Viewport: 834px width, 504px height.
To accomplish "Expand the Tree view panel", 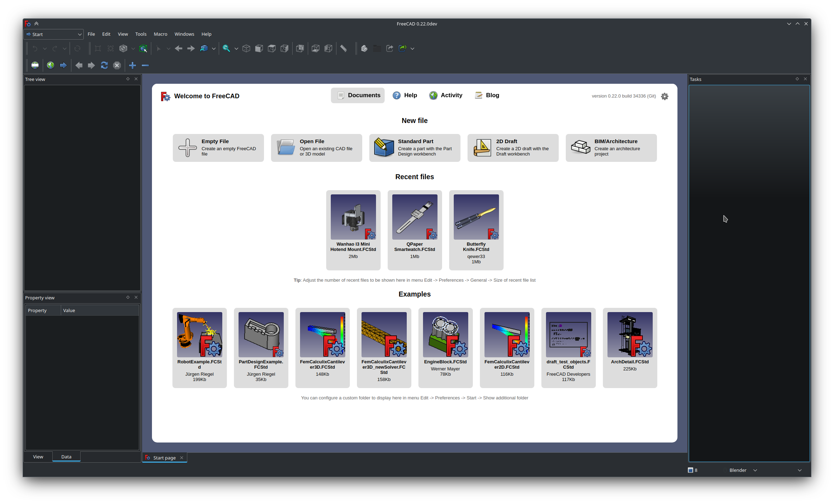I will [x=127, y=78].
